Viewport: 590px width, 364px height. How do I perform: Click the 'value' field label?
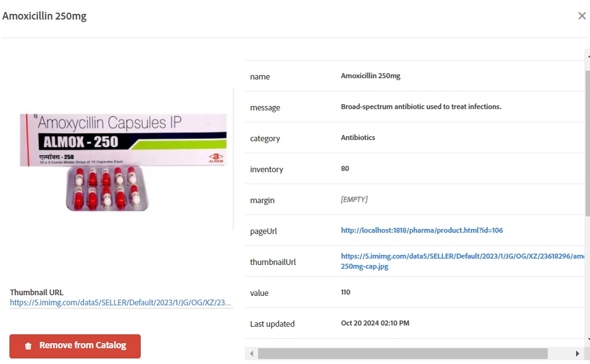[x=259, y=293]
